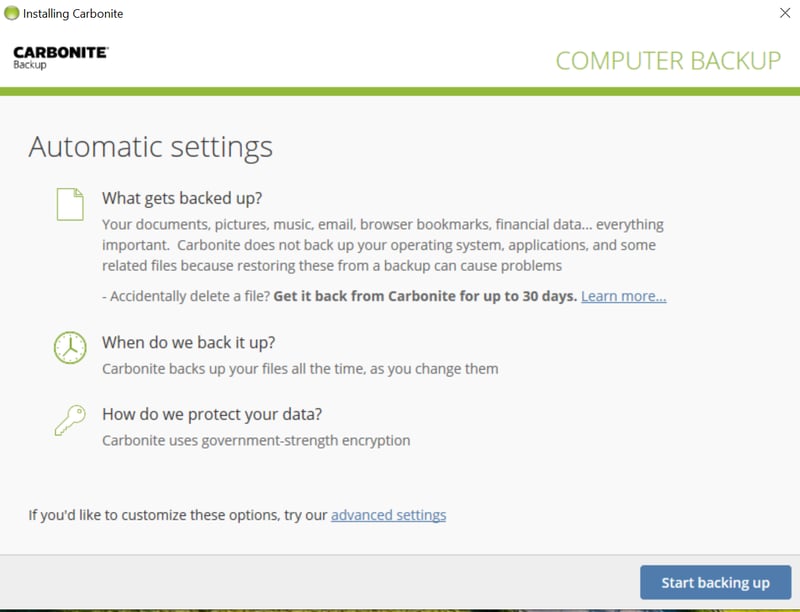Select the COMPUTER BACKUP header text
Image resolution: width=800 pixels, height=612 pixels.
668,60
